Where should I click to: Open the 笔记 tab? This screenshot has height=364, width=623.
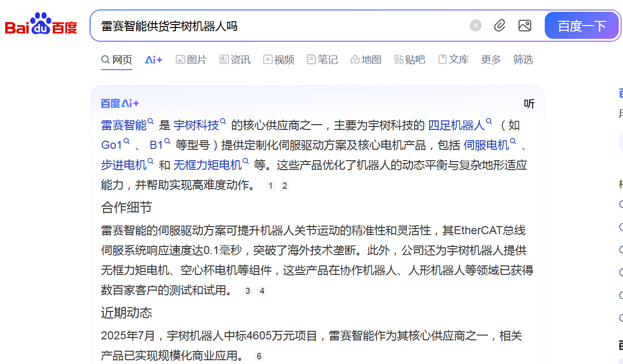(322, 60)
